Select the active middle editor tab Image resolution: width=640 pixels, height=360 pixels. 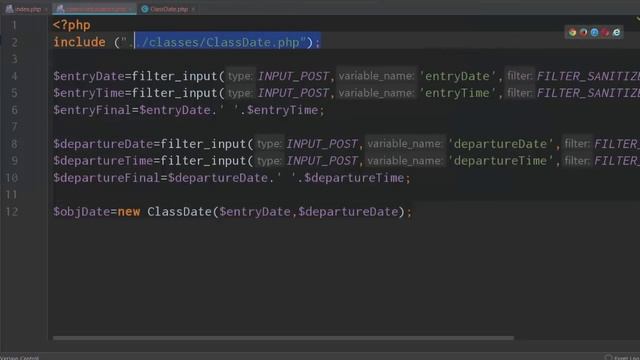94,9
